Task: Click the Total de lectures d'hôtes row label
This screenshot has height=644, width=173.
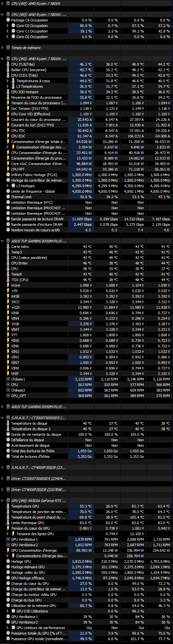Action: (x=30, y=457)
